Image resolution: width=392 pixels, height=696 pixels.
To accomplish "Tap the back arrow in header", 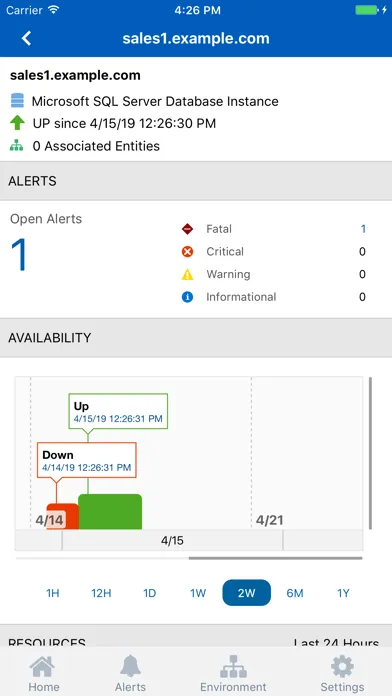I will click(27, 38).
